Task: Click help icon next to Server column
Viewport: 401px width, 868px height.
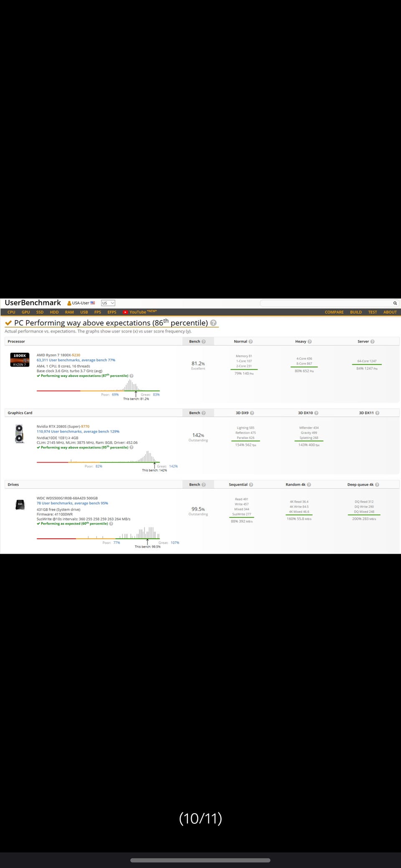Action: tap(372, 341)
